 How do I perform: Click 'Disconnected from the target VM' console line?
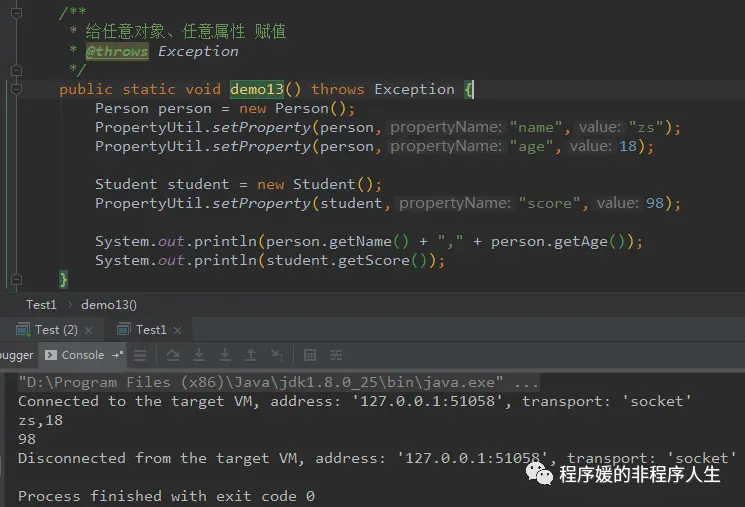377,458
